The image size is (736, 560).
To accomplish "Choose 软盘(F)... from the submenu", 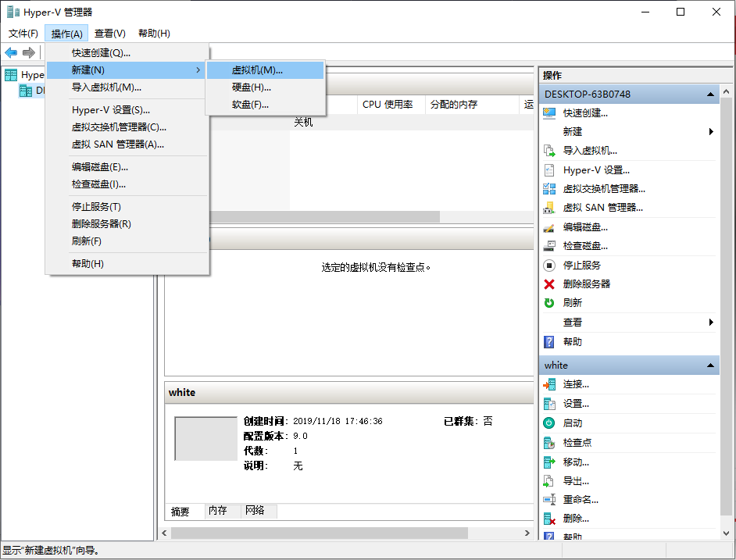I will click(265, 105).
